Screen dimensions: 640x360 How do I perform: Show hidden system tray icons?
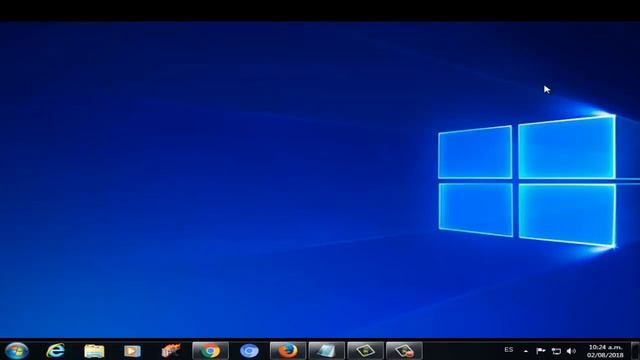(x=526, y=351)
